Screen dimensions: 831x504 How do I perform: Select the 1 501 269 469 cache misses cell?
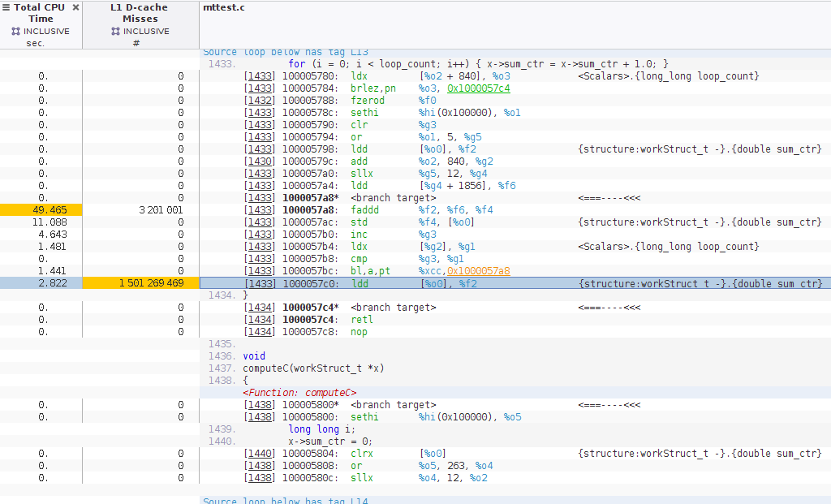click(x=140, y=283)
